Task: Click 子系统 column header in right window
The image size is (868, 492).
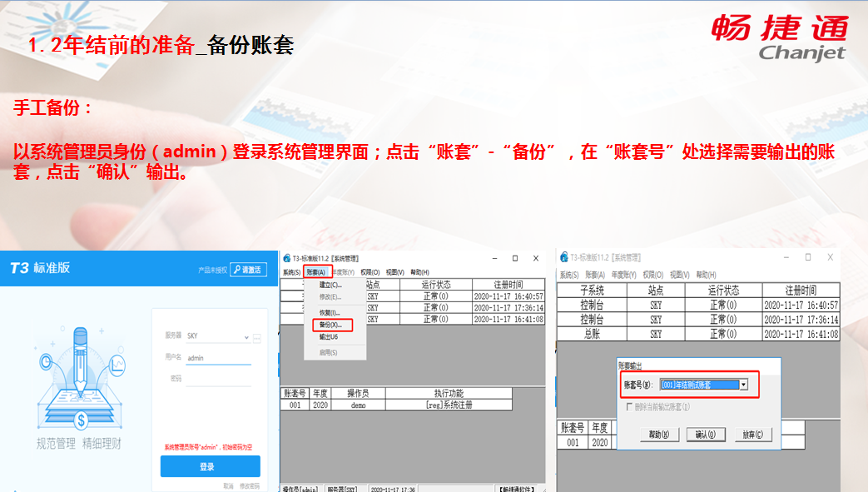Action: pos(592,291)
